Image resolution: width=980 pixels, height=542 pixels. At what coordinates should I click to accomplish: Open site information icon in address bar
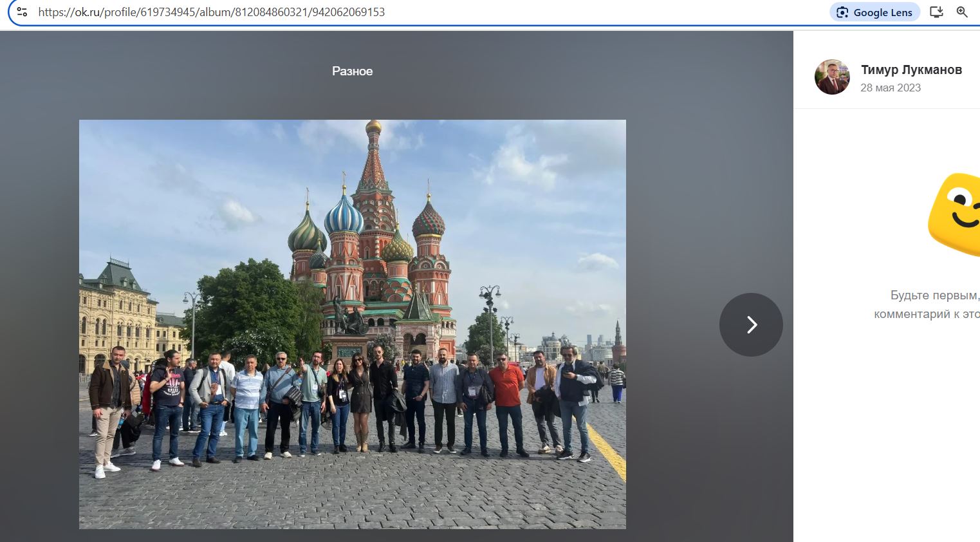[x=22, y=12]
